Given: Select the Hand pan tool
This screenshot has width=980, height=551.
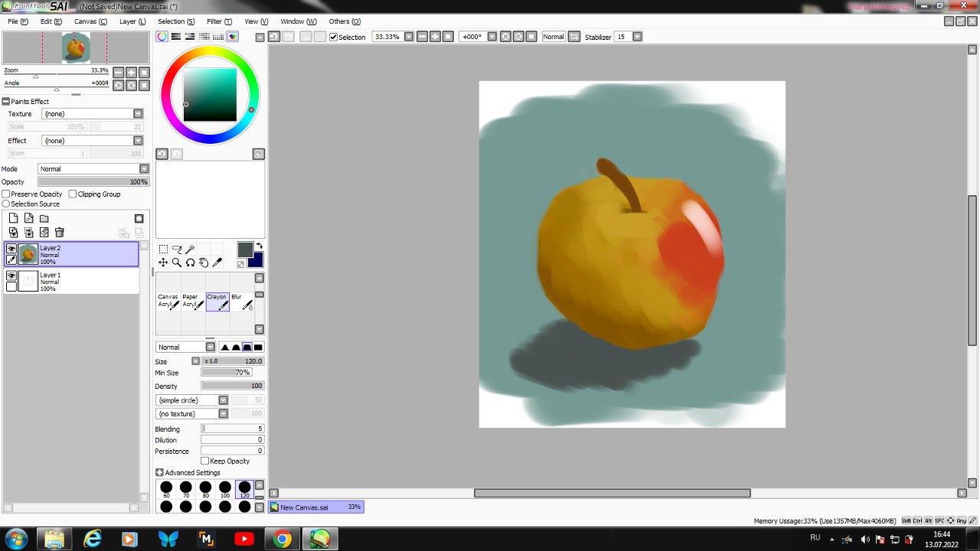Looking at the screenshot, I should coord(204,262).
